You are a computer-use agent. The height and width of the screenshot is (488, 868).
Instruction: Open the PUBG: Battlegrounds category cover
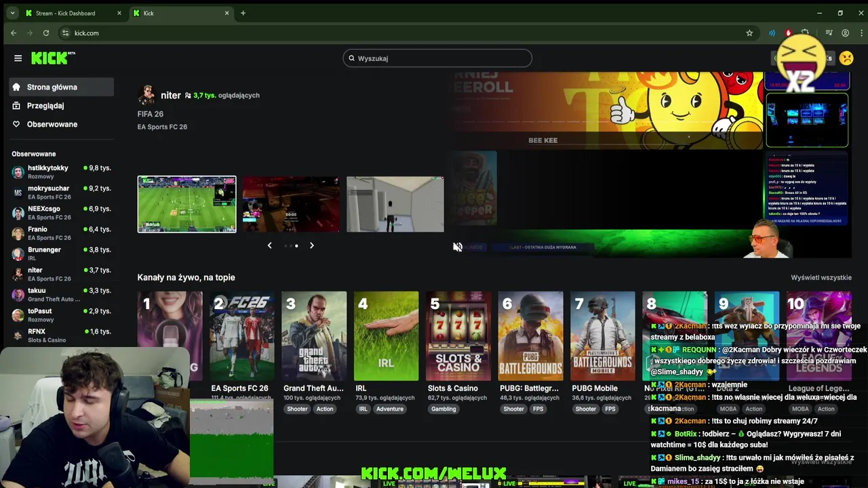point(530,336)
